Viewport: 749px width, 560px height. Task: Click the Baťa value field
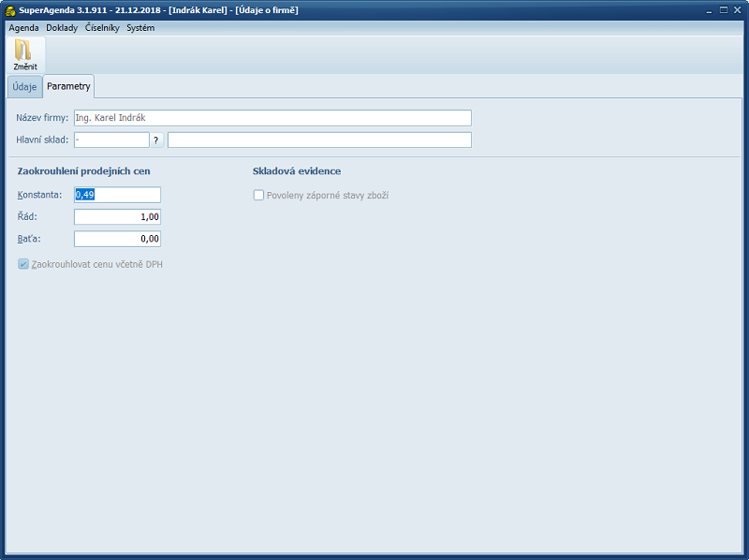(x=118, y=239)
